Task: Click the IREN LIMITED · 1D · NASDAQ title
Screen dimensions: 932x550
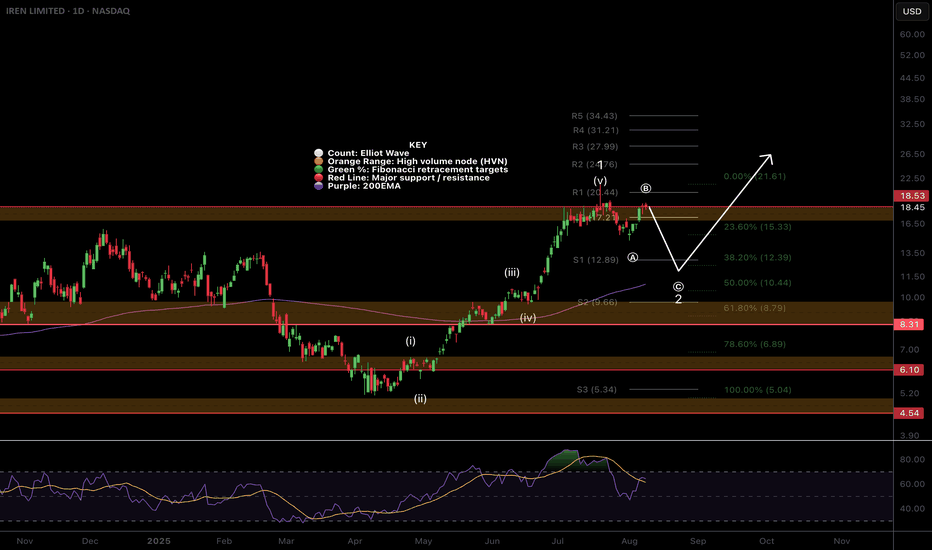Action: tap(68, 11)
